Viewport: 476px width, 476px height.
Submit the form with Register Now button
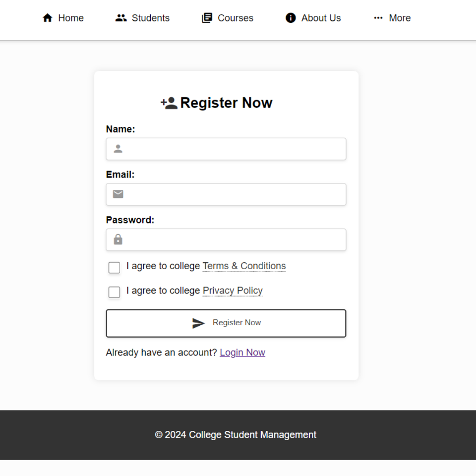pos(226,323)
